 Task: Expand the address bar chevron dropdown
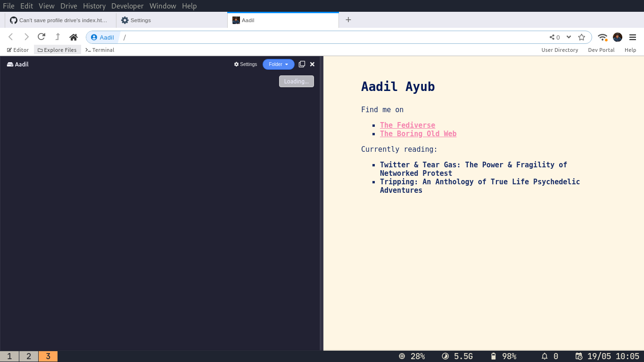pyautogui.click(x=568, y=37)
